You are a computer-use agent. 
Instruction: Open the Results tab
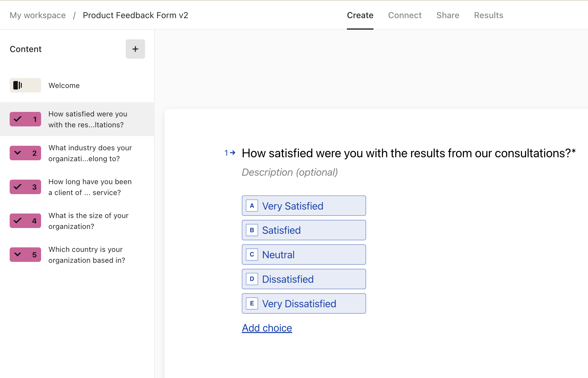click(x=488, y=15)
